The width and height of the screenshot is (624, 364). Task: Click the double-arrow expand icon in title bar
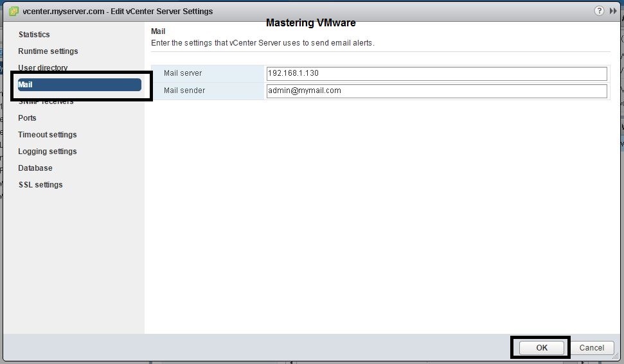[x=613, y=11]
